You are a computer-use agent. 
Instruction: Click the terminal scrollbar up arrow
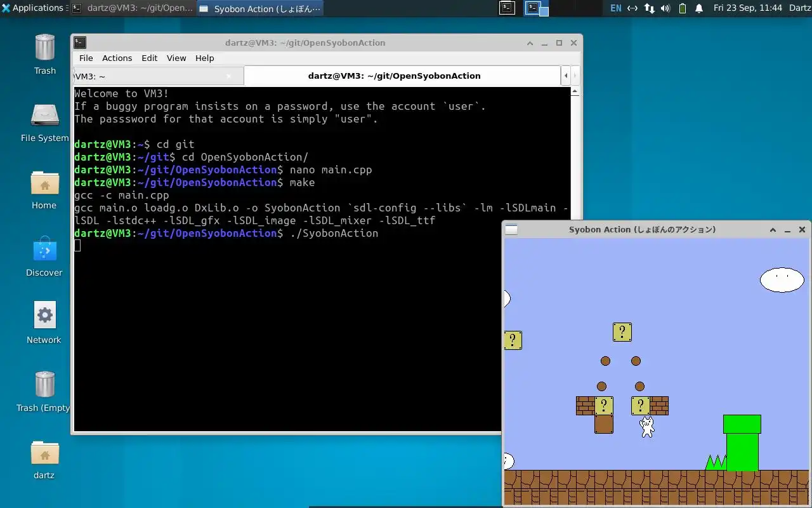click(x=575, y=91)
